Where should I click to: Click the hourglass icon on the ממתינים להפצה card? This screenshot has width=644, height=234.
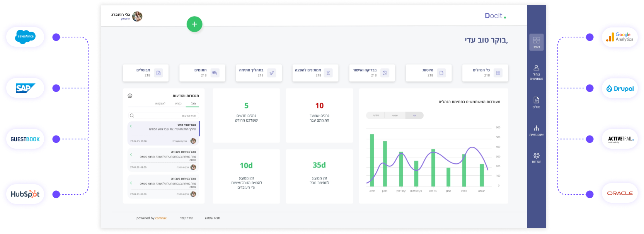[328, 73]
